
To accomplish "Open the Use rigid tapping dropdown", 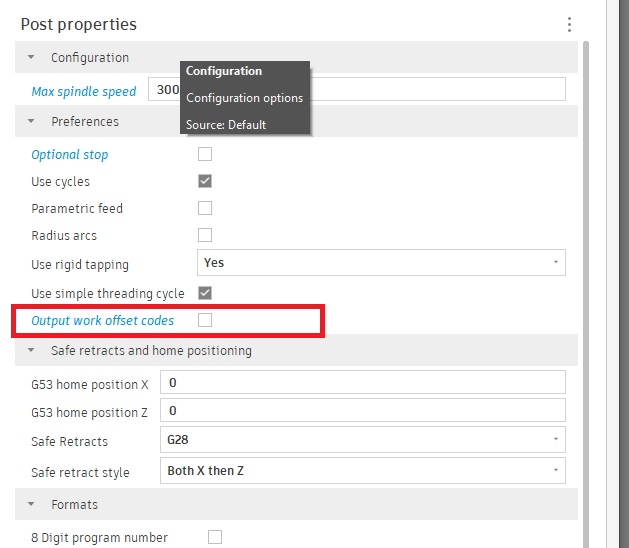I will pyautogui.click(x=381, y=263).
